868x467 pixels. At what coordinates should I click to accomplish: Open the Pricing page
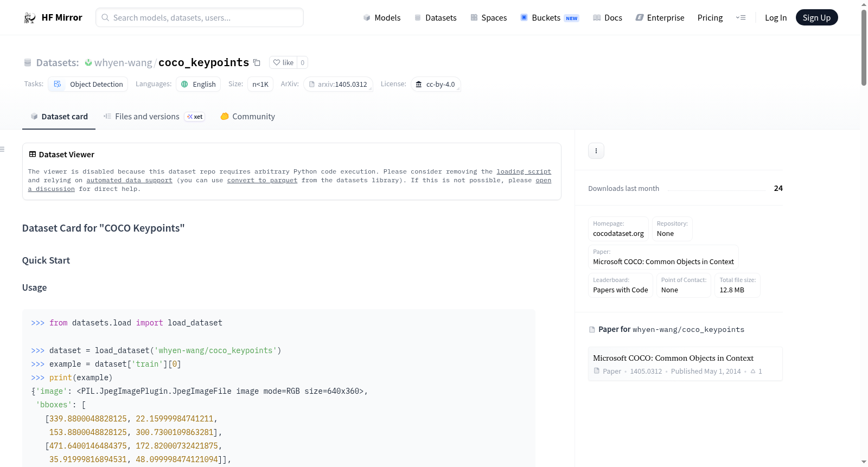point(710,18)
